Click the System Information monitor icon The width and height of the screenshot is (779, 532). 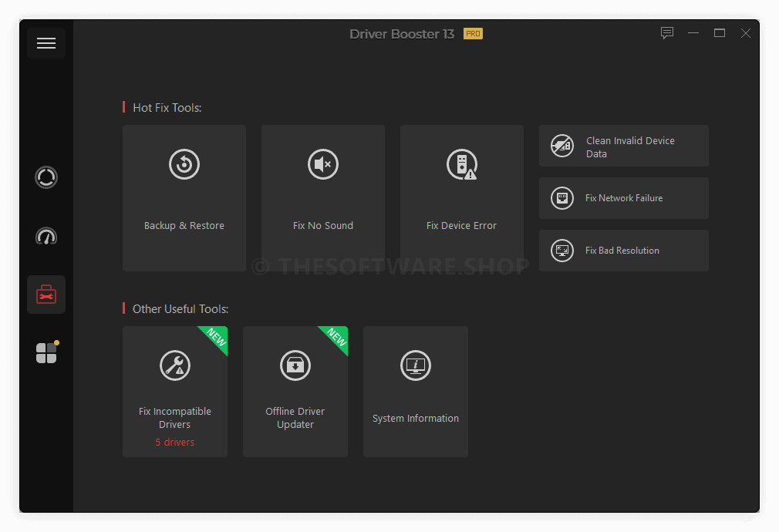416,365
